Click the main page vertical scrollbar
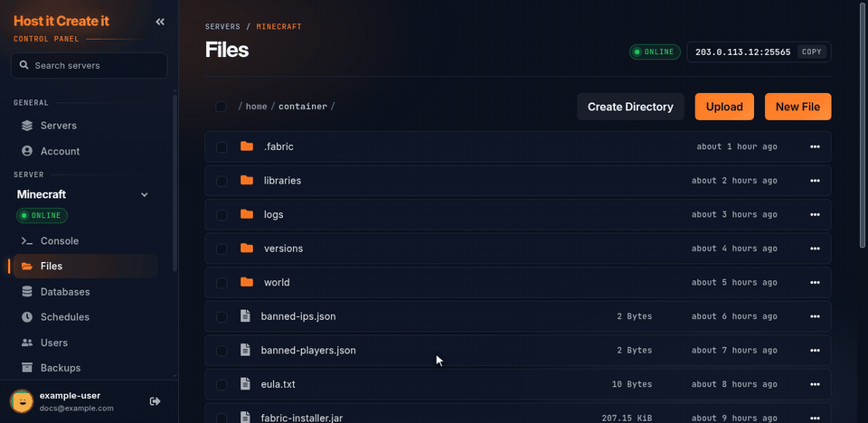 coord(863,125)
